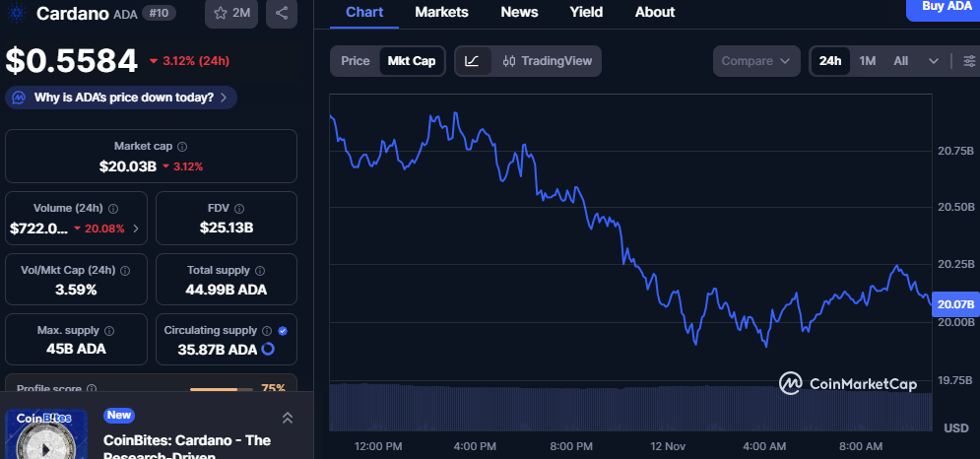Switch to the Markets tab
The image size is (980, 459).
[x=441, y=12]
